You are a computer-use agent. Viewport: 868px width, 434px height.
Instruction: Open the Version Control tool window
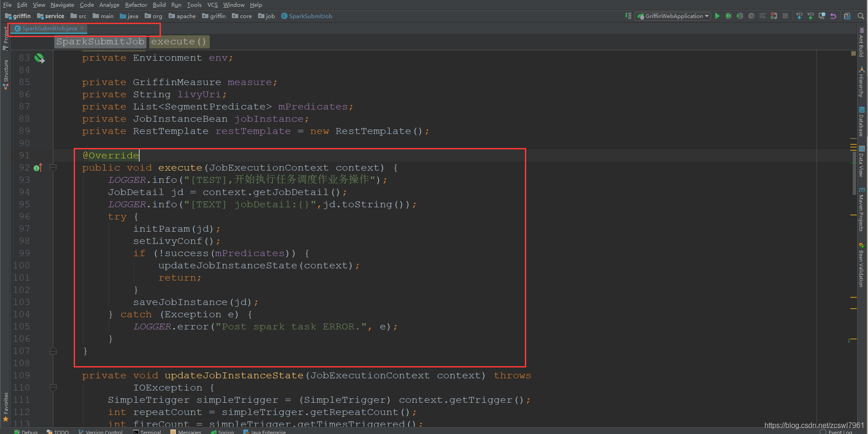tap(100, 431)
